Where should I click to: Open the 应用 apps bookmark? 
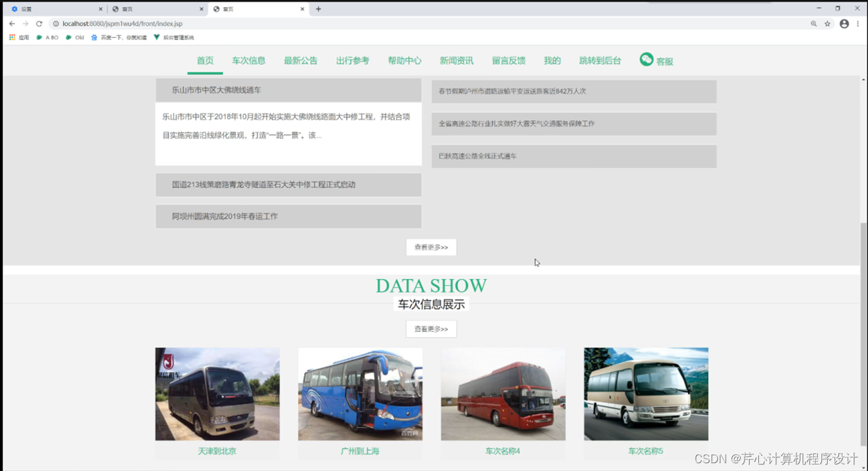[x=19, y=38]
